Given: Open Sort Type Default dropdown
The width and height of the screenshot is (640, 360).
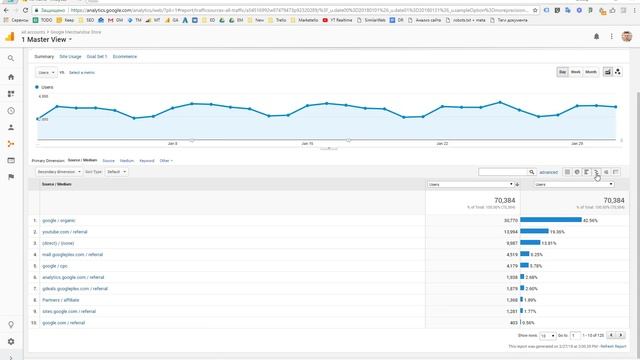Looking at the screenshot, I should tap(116, 172).
